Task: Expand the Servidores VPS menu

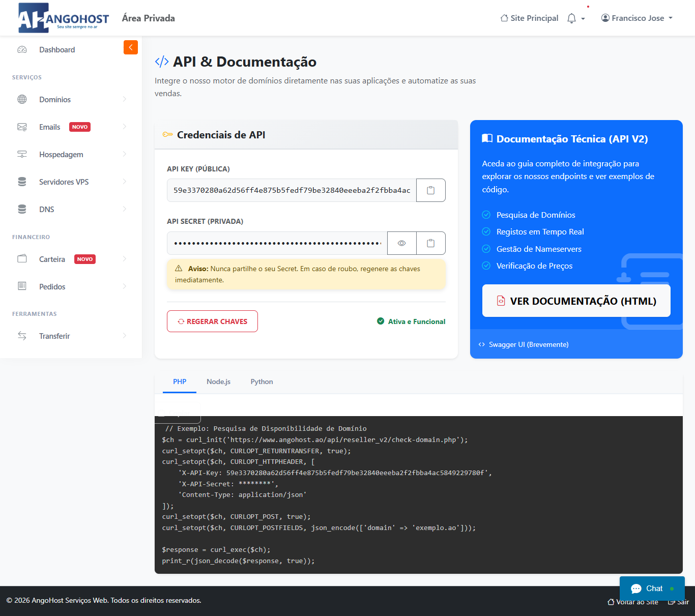Action: coord(64,182)
